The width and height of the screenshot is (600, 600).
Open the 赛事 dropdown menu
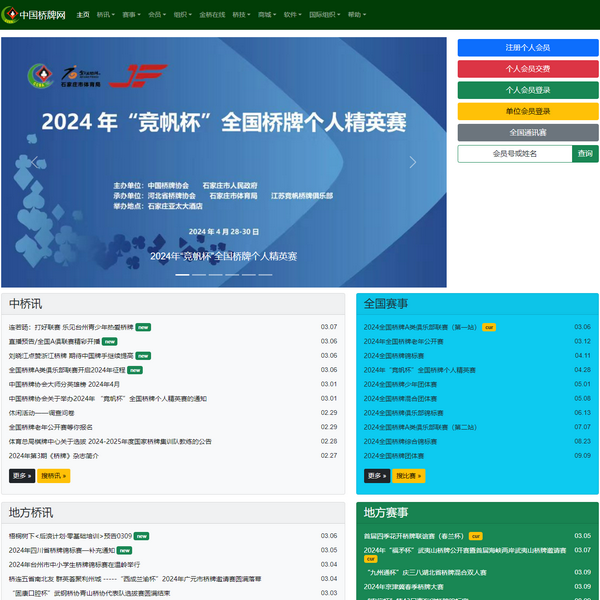[131, 15]
